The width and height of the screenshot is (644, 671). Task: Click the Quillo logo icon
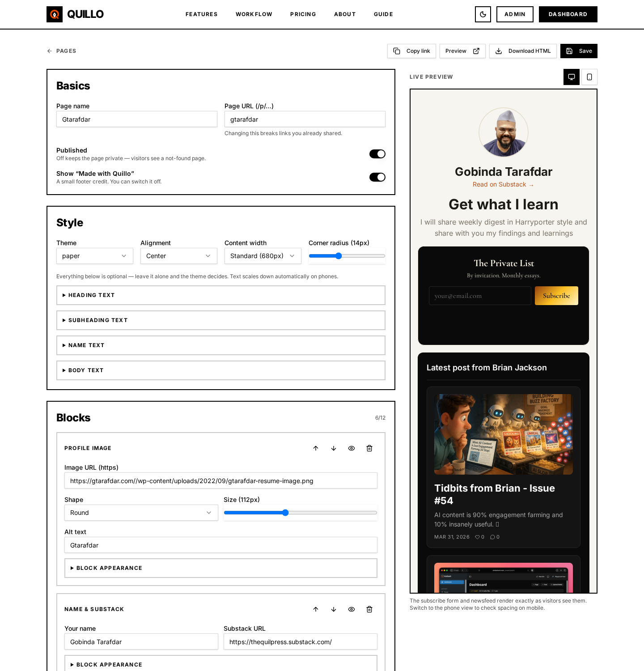(x=55, y=14)
